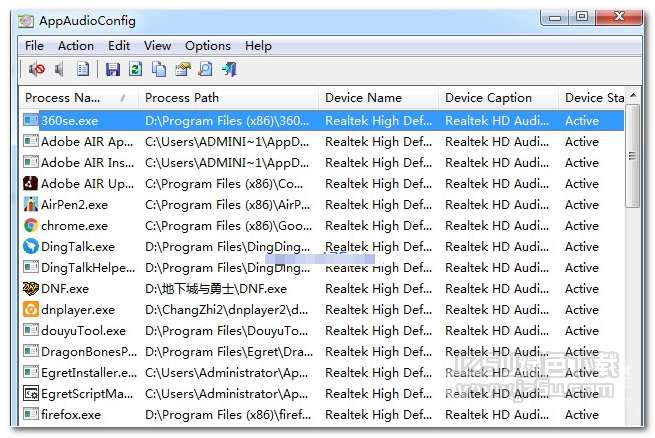Save selected items with floppy icon
This screenshot has width=655, height=438.
[113, 69]
